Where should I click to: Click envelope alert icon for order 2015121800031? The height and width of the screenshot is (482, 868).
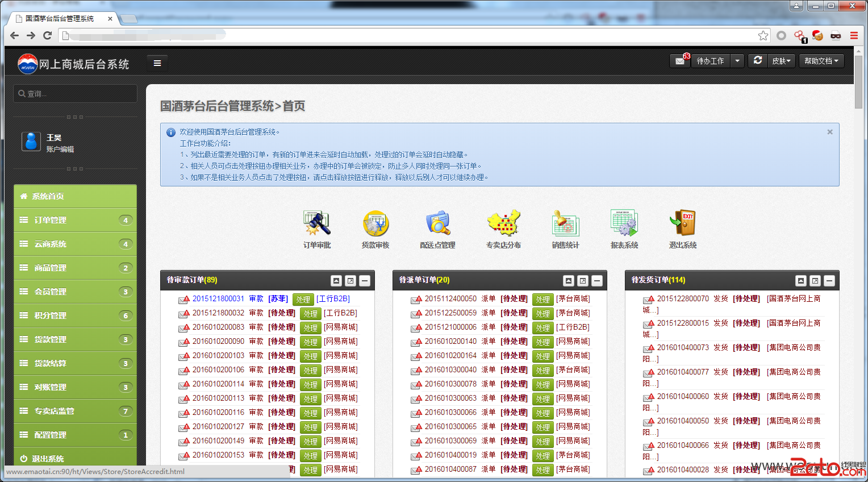pyautogui.click(x=184, y=300)
